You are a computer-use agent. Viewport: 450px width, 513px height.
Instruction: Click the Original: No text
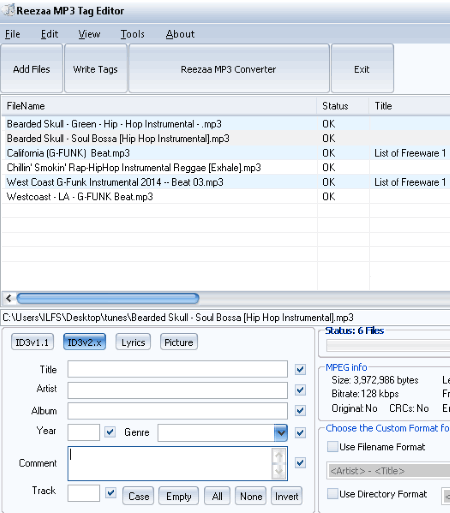[x=354, y=408]
